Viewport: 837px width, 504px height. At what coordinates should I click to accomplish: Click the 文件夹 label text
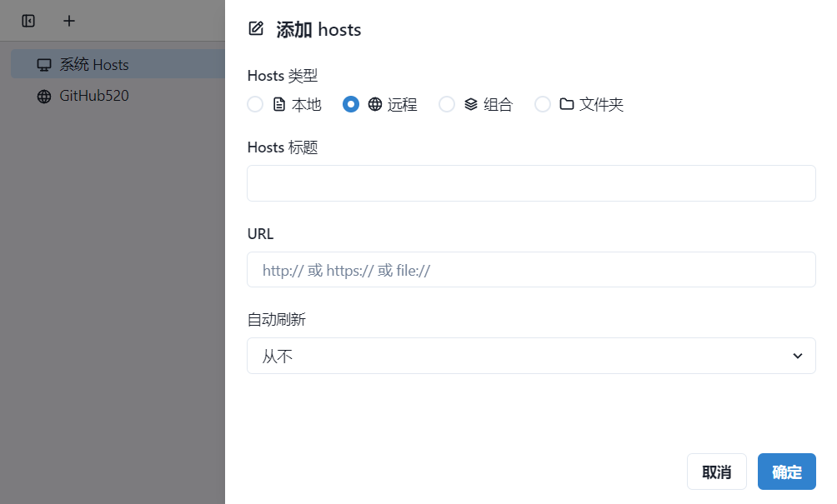(601, 104)
